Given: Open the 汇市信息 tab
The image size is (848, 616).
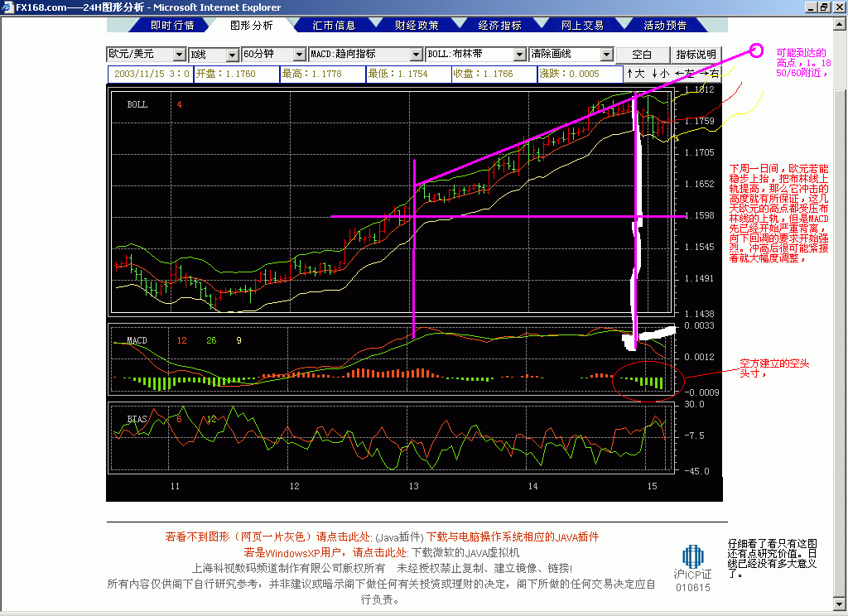Looking at the screenshot, I should coord(334,26).
